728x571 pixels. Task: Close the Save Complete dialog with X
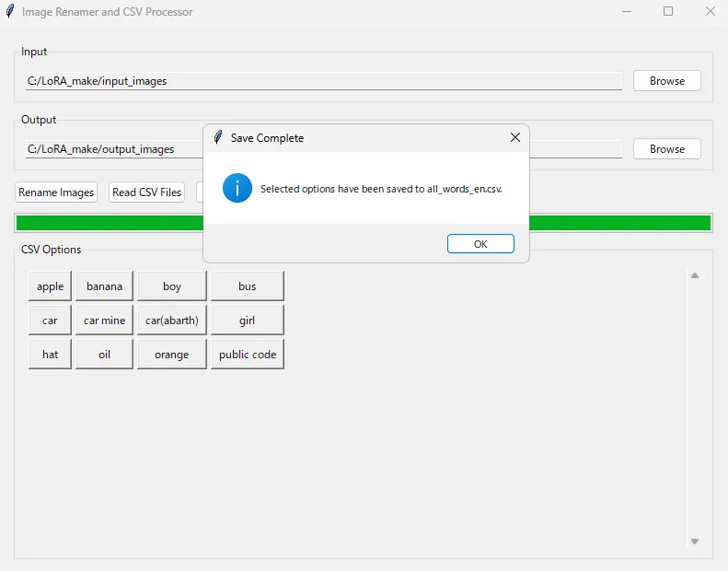point(515,138)
